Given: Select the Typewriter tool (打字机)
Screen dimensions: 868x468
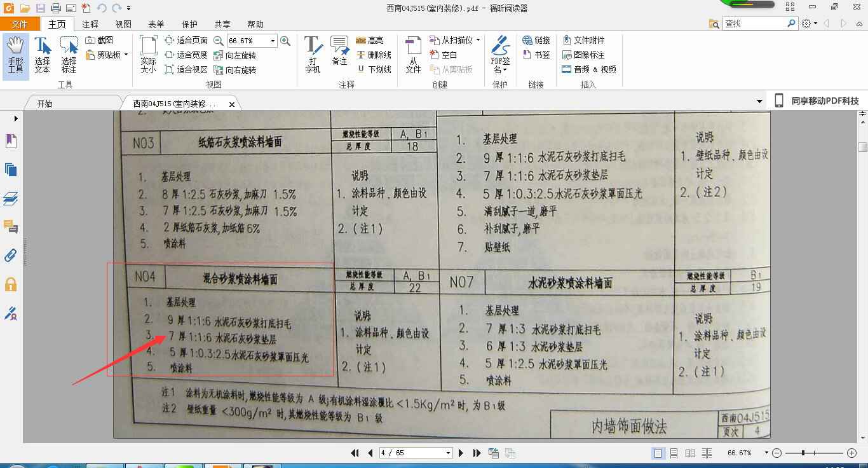Looking at the screenshot, I should tap(313, 55).
